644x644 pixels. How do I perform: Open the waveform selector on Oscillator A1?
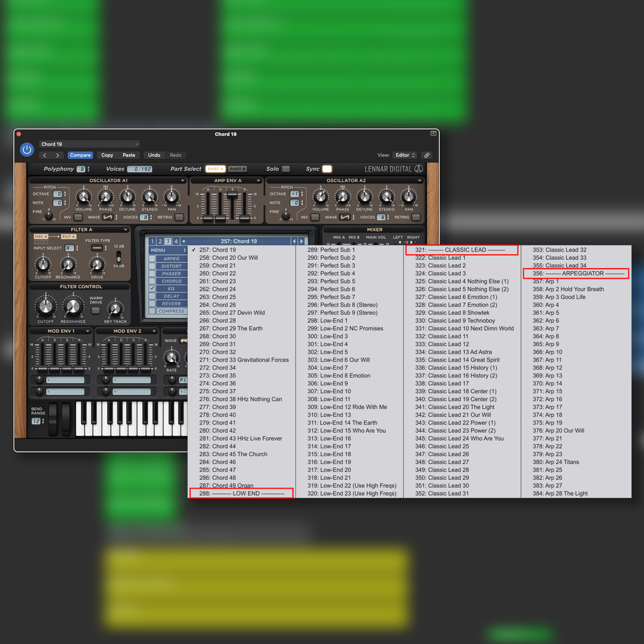pyautogui.click(x=106, y=216)
